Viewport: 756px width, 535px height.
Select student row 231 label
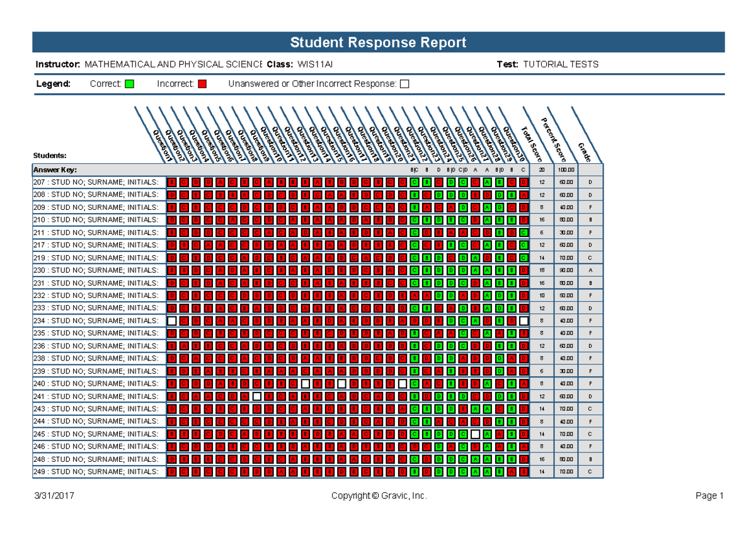[x=96, y=283]
